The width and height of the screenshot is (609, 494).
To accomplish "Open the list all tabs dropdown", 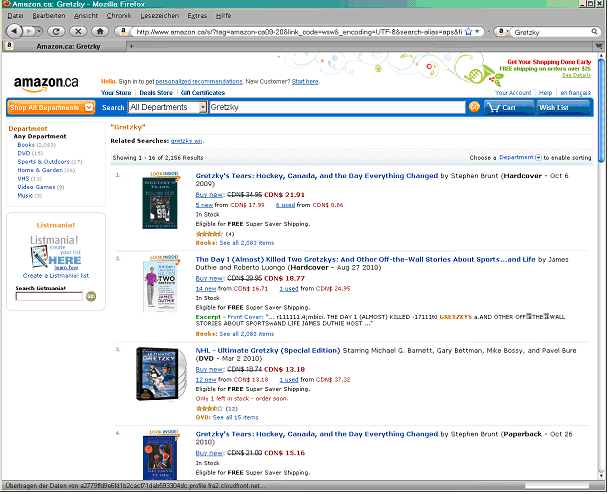I will [599, 46].
